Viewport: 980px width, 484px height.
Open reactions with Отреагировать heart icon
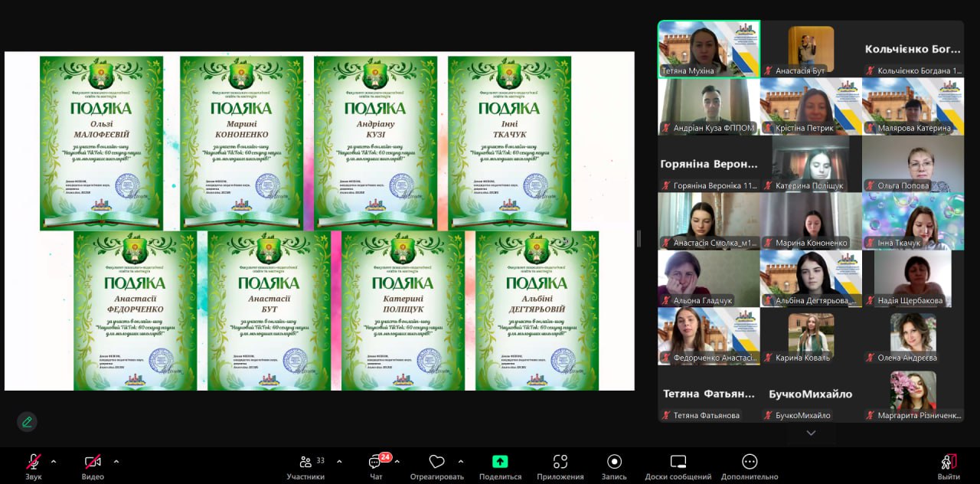coord(436,466)
